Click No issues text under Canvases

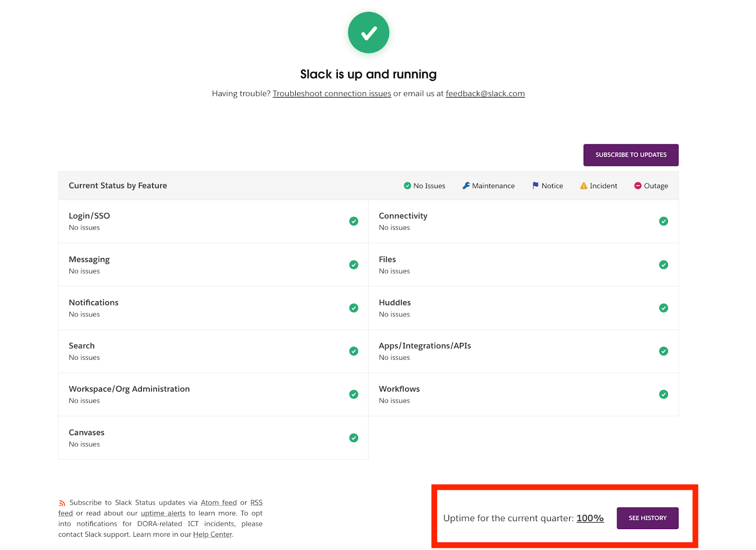pyautogui.click(x=84, y=444)
